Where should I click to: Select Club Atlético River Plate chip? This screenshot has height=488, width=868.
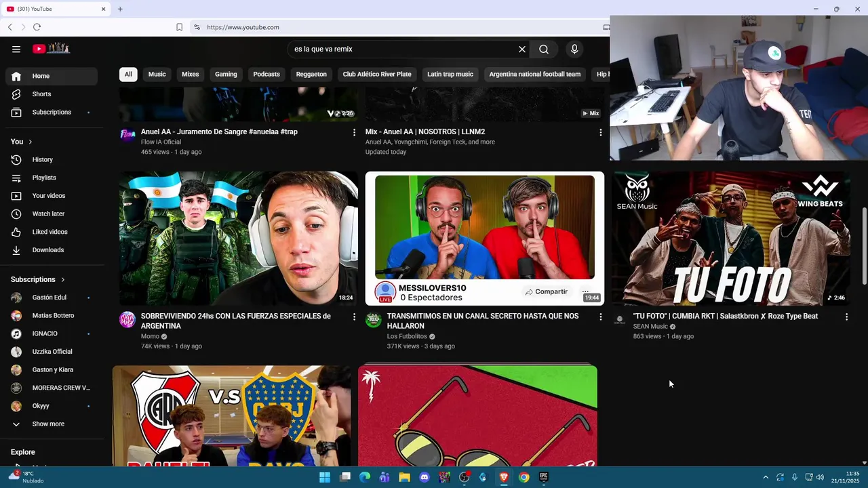coord(377,75)
